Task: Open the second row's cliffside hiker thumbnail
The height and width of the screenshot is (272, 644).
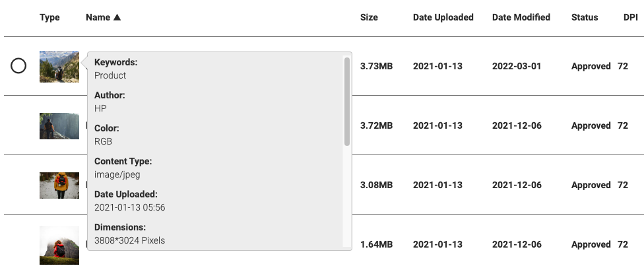Action: tap(59, 125)
